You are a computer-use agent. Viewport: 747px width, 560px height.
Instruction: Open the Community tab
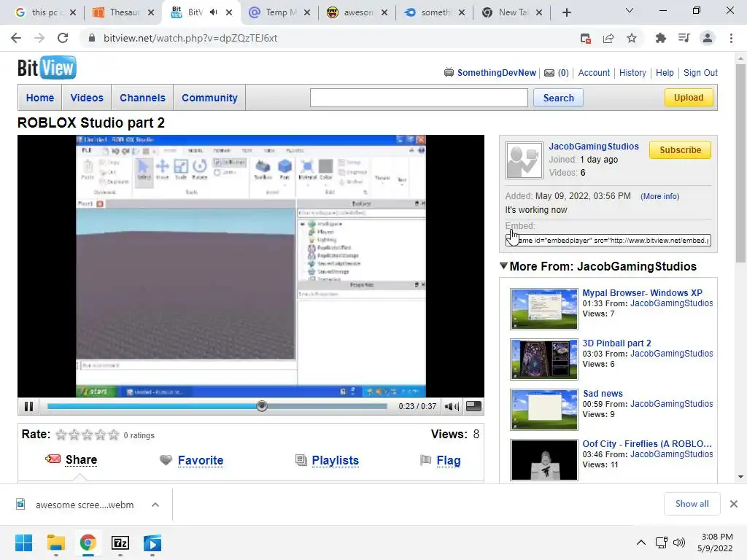pos(209,98)
